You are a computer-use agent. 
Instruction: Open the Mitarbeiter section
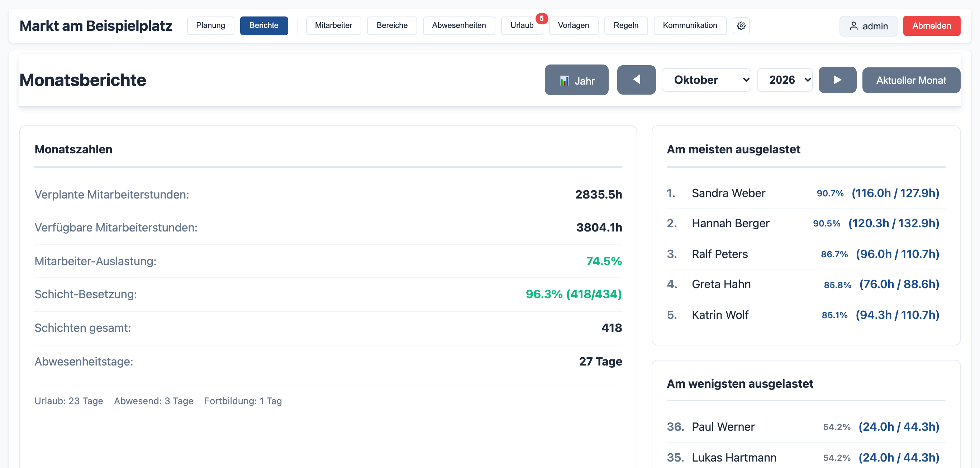(x=333, y=25)
